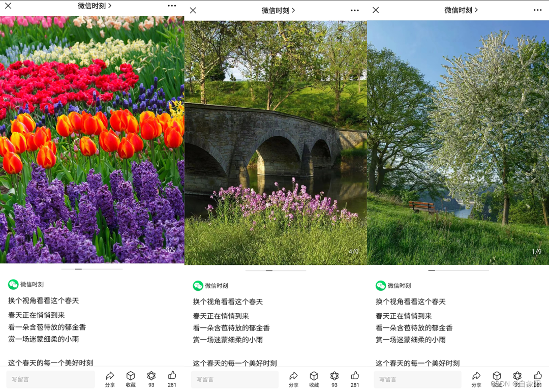
Task: Tap the green WeChat account avatar on right screen
Action: tap(381, 286)
